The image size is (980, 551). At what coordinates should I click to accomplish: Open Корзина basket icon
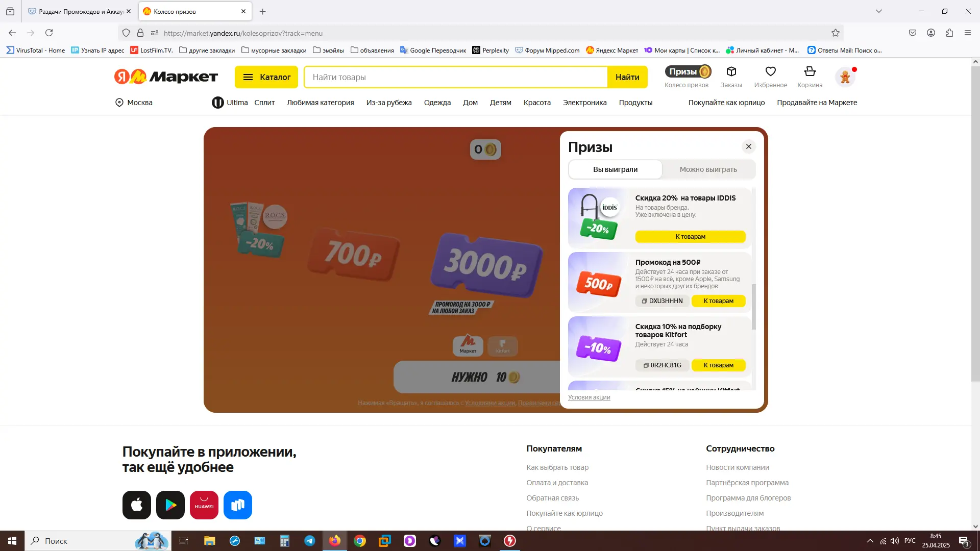click(x=810, y=77)
